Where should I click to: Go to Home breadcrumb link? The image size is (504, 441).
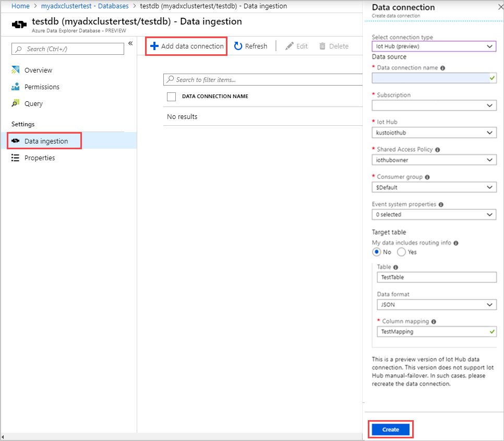pos(20,6)
